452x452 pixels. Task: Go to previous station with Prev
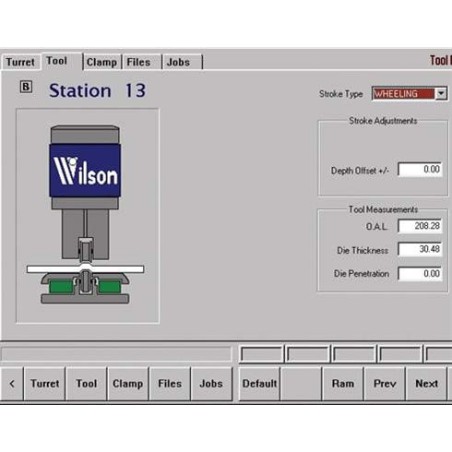(x=385, y=384)
